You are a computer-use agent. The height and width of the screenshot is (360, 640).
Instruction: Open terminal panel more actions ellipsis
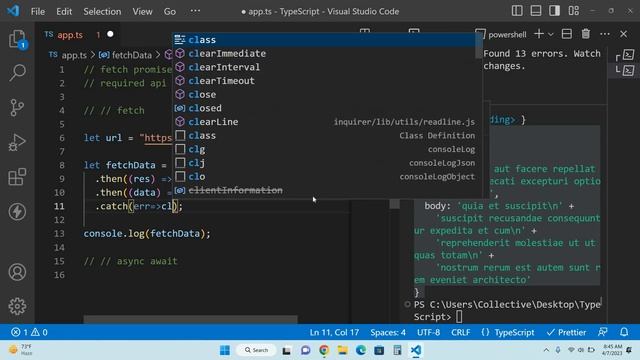tap(605, 34)
